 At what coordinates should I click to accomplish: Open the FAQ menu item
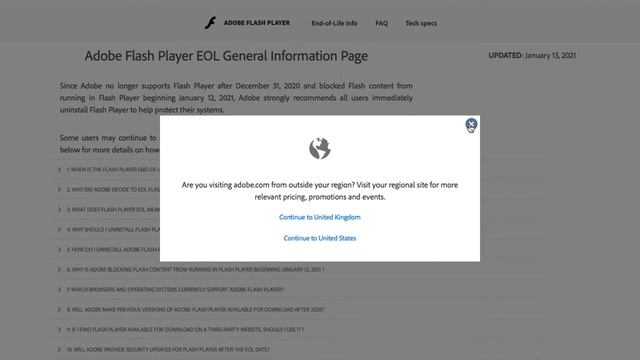[382, 23]
